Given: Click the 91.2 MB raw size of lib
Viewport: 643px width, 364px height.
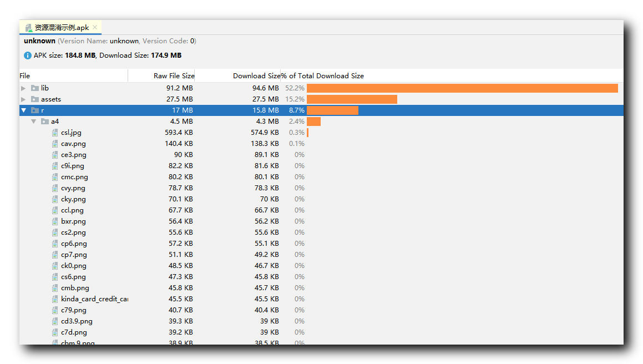Looking at the screenshot, I should pyautogui.click(x=180, y=88).
